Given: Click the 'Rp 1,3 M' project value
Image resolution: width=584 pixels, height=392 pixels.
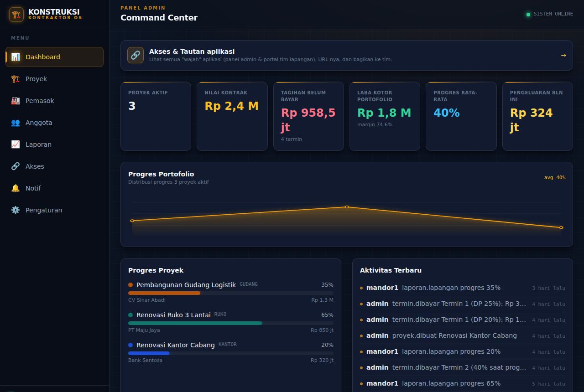Looking at the screenshot, I should [x=323, y=300].
